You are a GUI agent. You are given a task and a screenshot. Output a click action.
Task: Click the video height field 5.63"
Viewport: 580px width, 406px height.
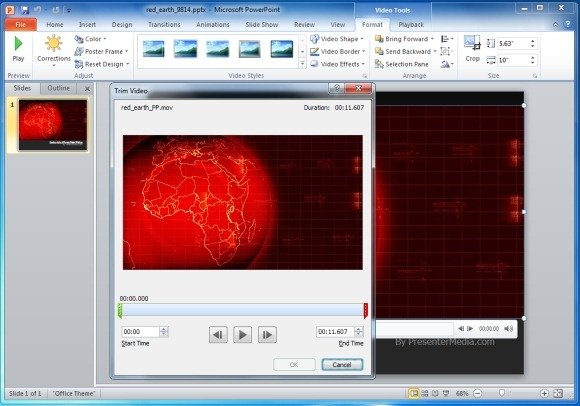pos(513,44)
